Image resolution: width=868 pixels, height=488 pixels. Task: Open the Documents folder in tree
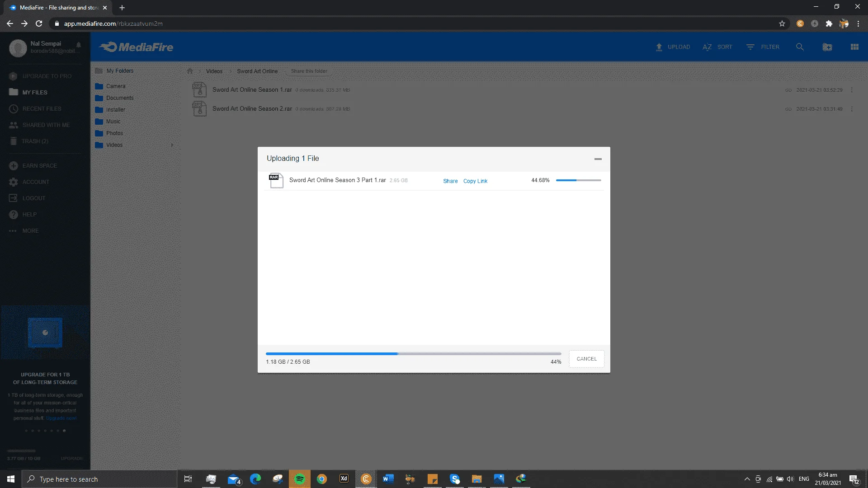click(120, 98)
